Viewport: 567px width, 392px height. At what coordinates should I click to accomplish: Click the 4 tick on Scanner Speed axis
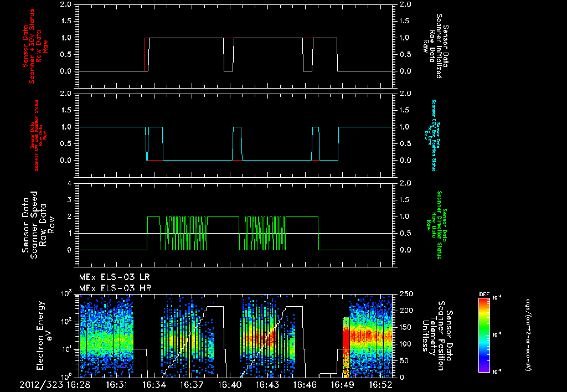point(69,183)
